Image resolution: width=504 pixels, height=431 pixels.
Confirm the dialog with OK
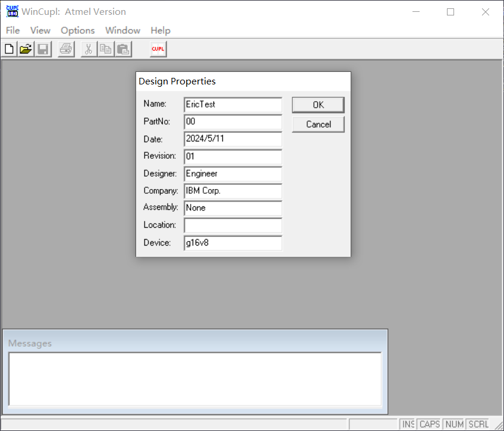[318, 105]
